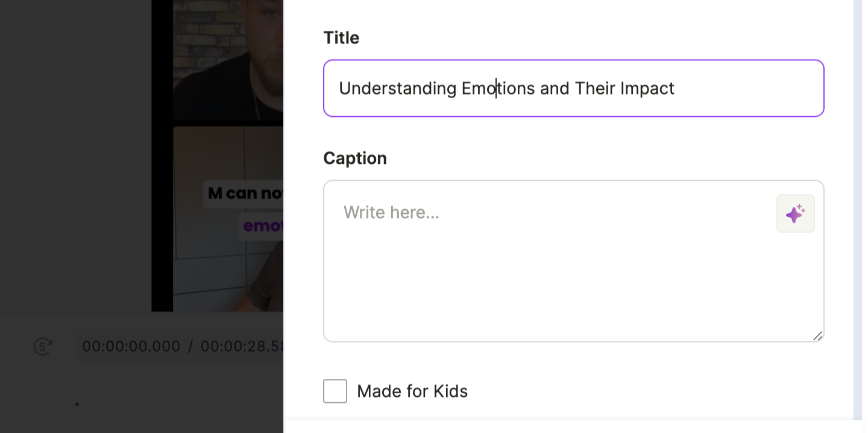This screenshot has height=433, width=868.
Task: Click the 'Caption' field heading
Action: pyautogui.click(x=355, y=158)
